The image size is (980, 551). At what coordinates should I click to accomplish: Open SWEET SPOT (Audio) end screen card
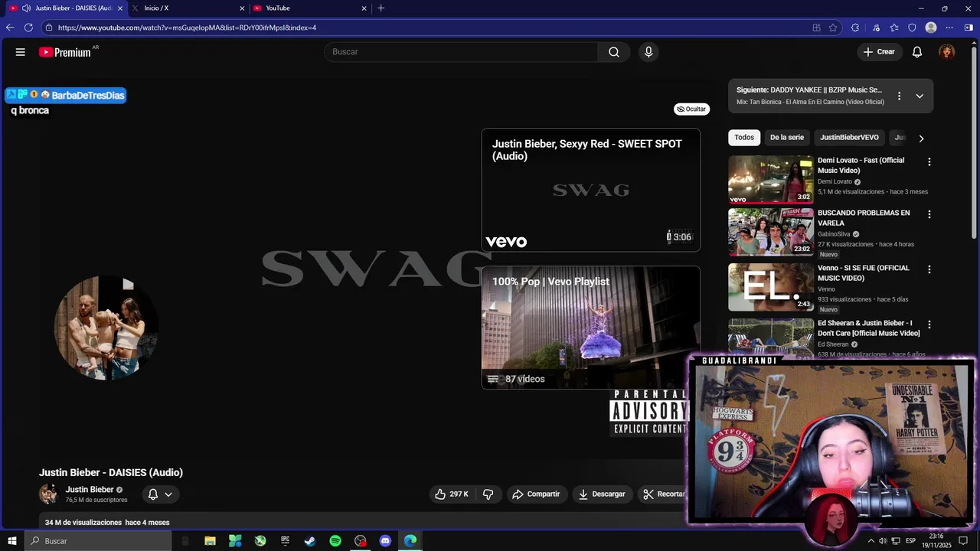591,190
